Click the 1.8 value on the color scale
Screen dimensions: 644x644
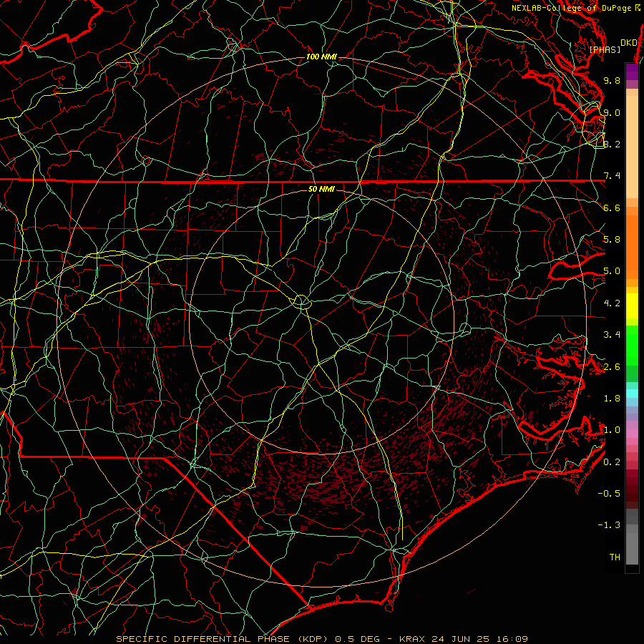click(x=612, y=399)
